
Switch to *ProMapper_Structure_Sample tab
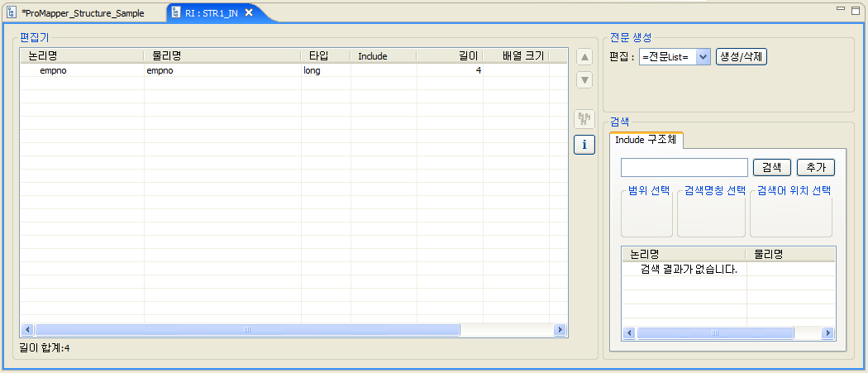click(83, 13)
